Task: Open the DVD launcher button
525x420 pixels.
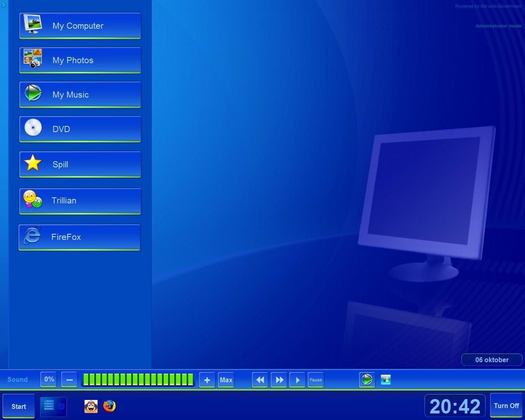Action: click(x=80, y=129)
